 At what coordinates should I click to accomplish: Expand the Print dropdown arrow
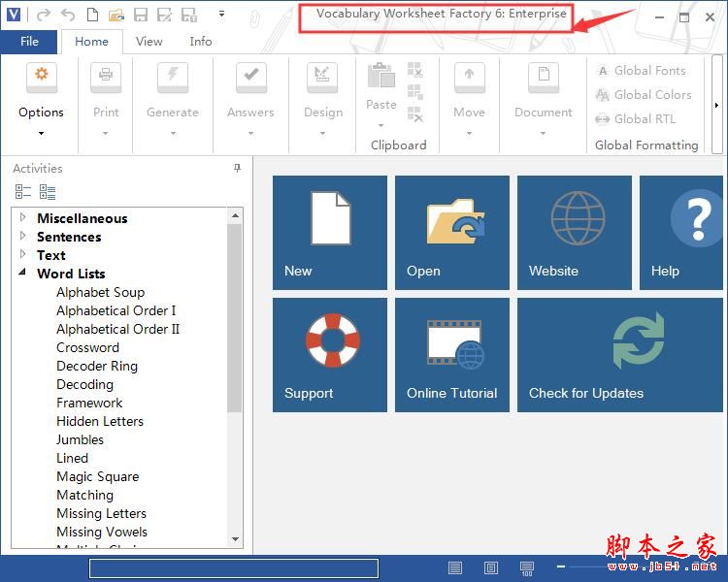click(x=106, y=134)
